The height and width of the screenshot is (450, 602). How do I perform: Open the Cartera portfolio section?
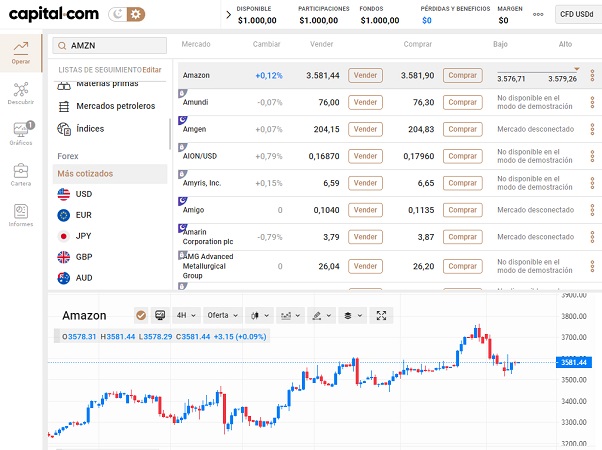pos(21,175)
